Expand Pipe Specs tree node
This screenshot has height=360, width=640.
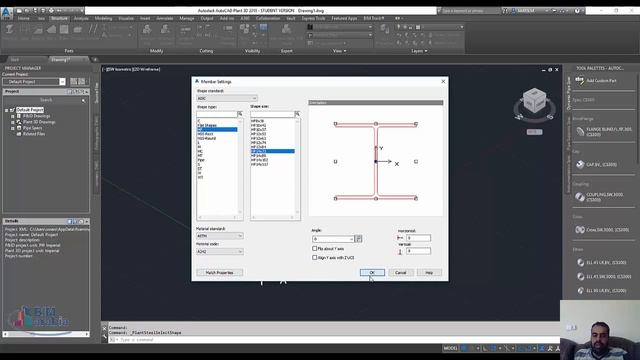[x=13, y=128]
